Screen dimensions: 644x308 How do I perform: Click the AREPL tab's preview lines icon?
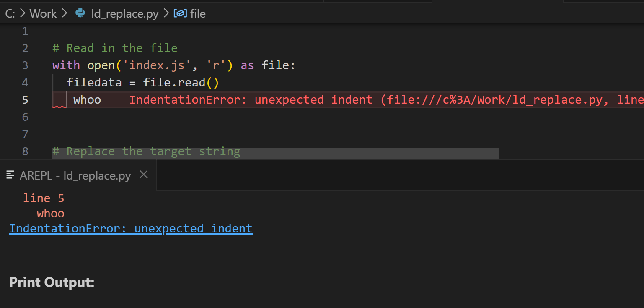[x=10, y=175]
